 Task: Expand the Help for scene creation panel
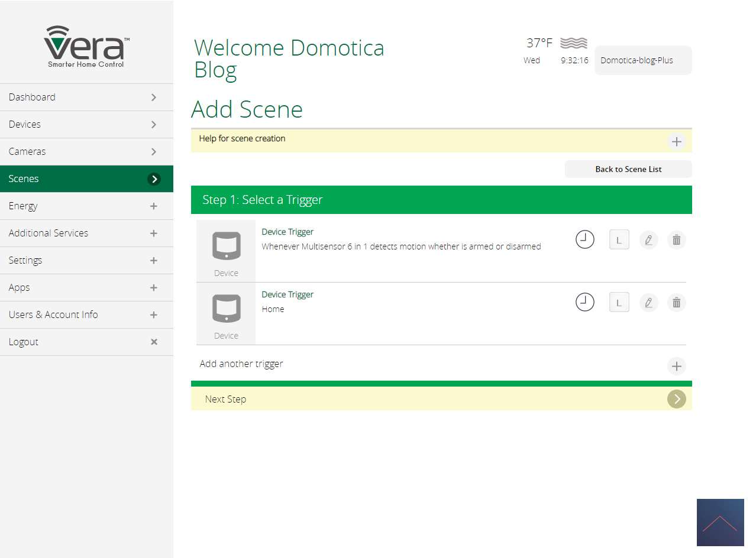677,142
